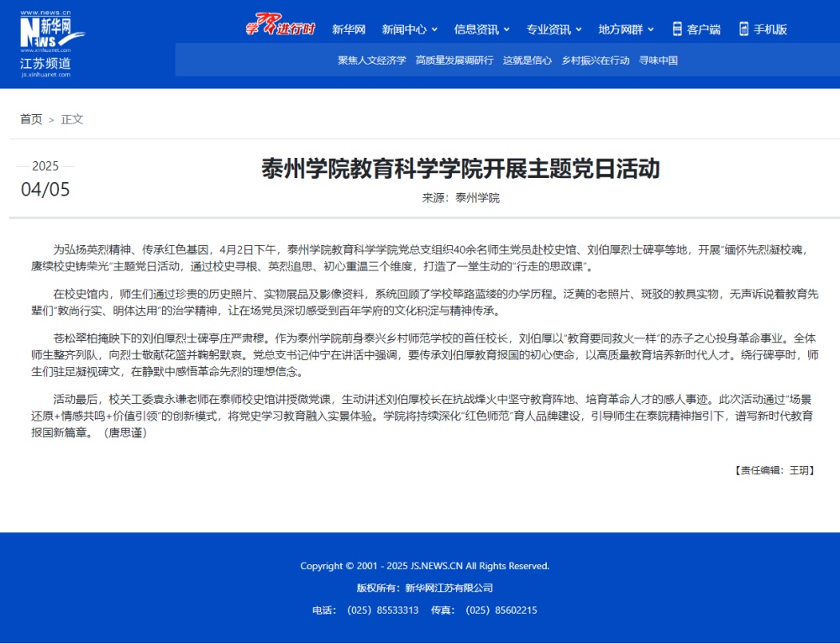Open the 这就是信心 link

(x=528, y=60)
